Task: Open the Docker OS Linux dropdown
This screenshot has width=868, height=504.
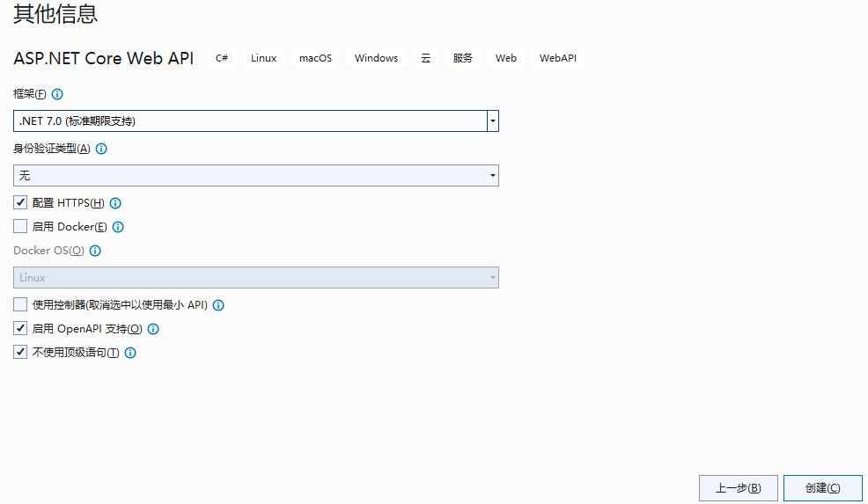Action: coord(255,277)
